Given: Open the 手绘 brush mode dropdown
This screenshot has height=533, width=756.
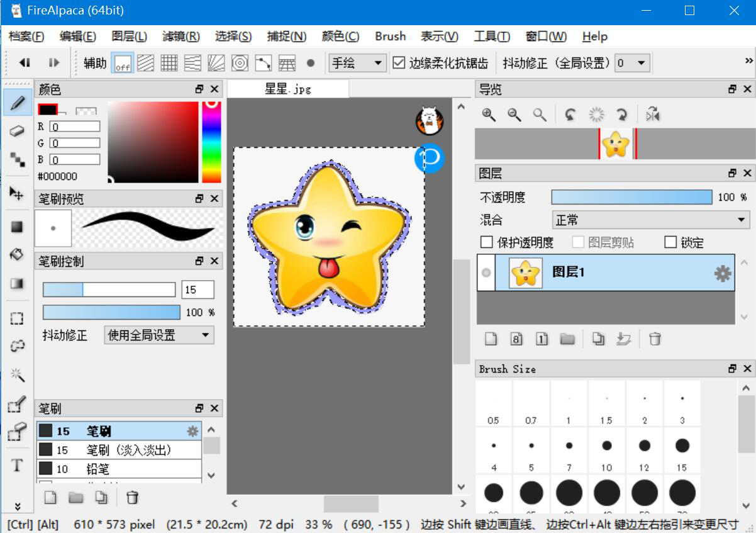Looking at the screenshot, I should (357, 63).
